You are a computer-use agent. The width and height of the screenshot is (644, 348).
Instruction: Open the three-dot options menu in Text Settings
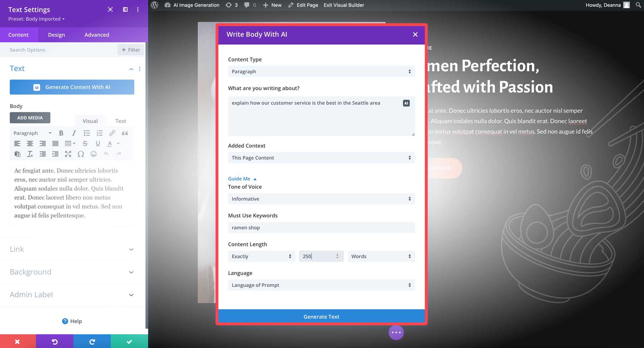click(138, 10)
